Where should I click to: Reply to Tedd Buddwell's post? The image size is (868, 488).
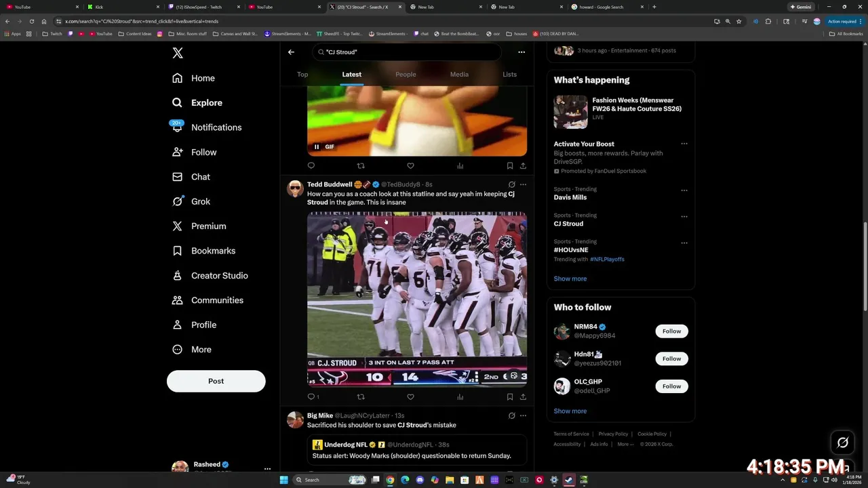(313, 396)
